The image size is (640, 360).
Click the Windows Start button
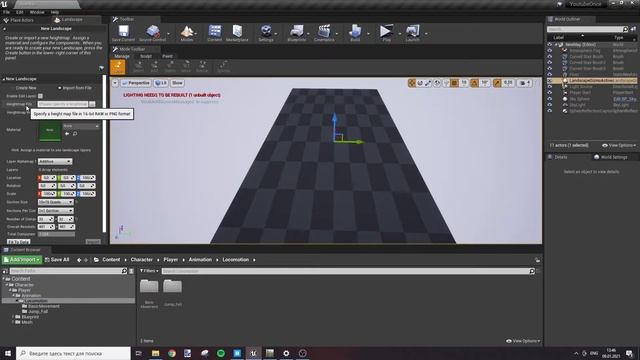coord(8,353)
